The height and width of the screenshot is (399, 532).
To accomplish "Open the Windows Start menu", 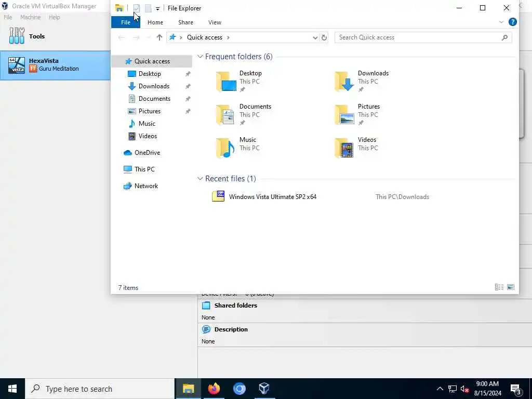I will [12, 389].
